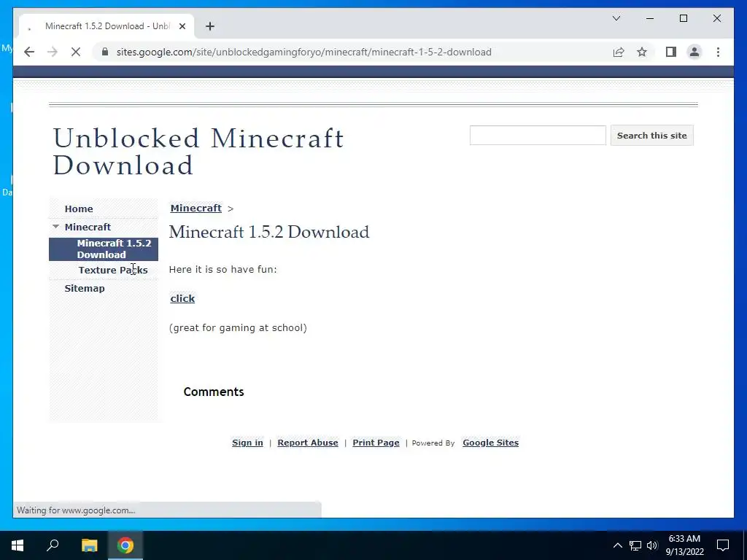Click Sign in link
The image size is (747, 560).
click(x=247, y=443)
